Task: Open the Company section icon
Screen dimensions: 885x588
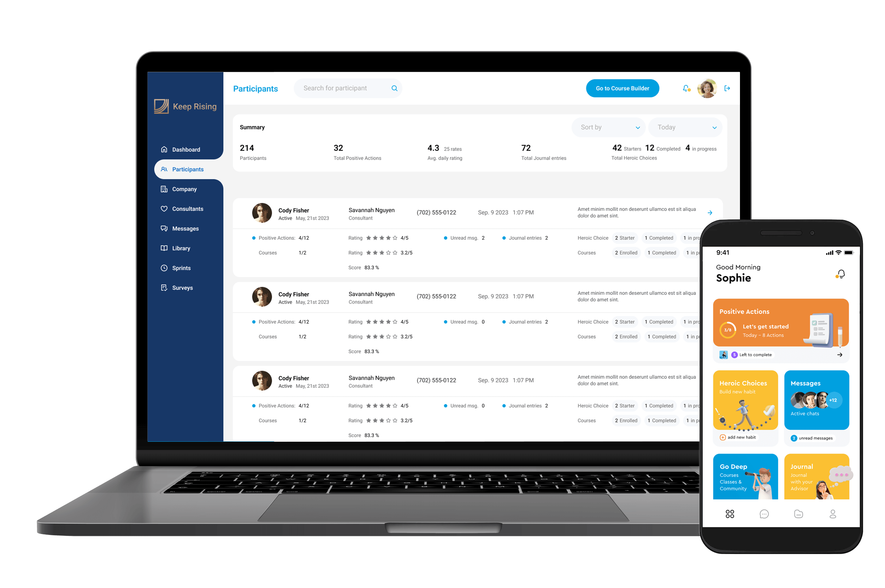Action: tap(163, 188)
